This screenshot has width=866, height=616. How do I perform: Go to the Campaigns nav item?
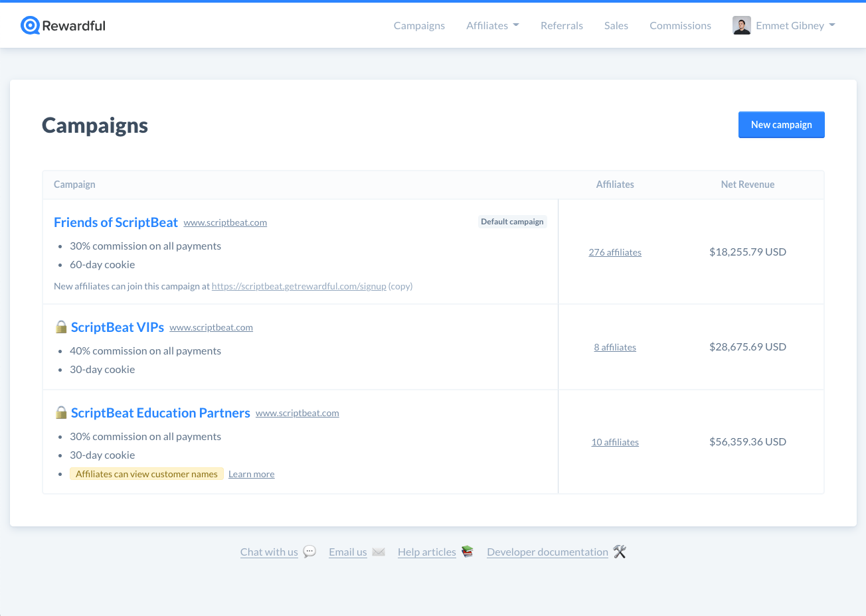coord(419,25)
